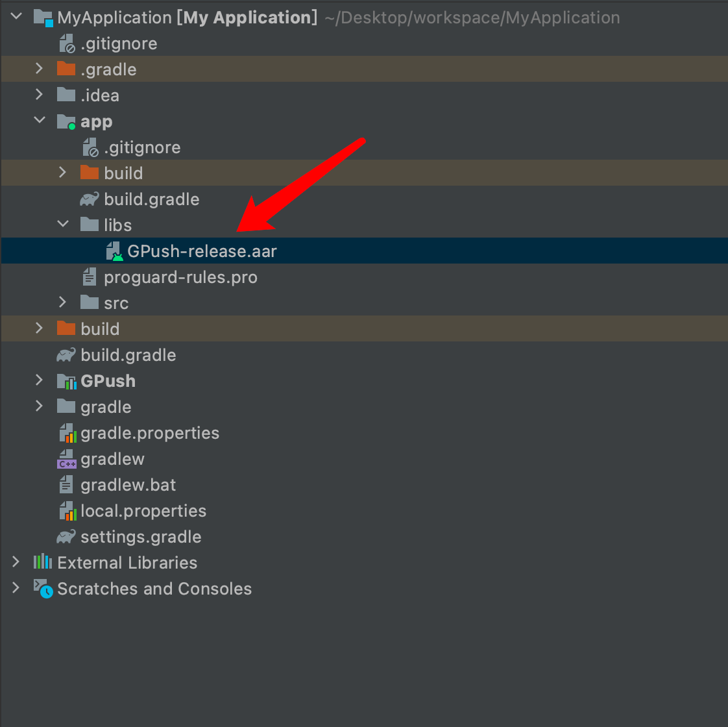The image size is (728, 727).
Task: Select the app module name
Action: click(x=97, y=122)
